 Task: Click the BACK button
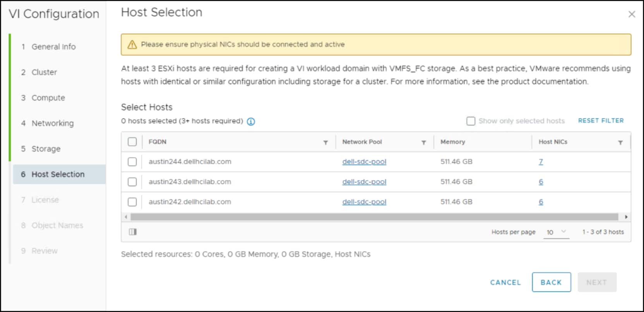point(551,283)
